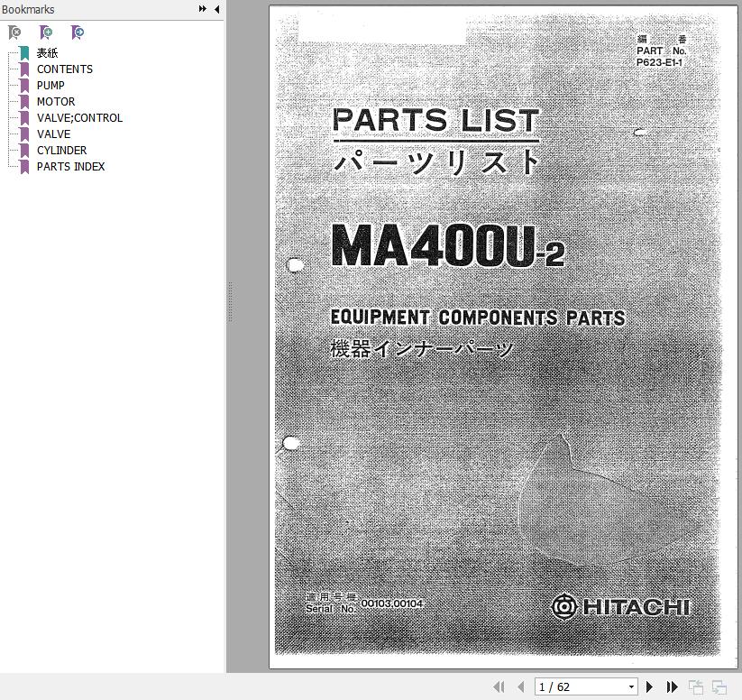This screenshot has width=742, height=700.
Task: Click the EQUIPMENT COMPONENTS PARTS heading
Action: click(x=478, y=318)
